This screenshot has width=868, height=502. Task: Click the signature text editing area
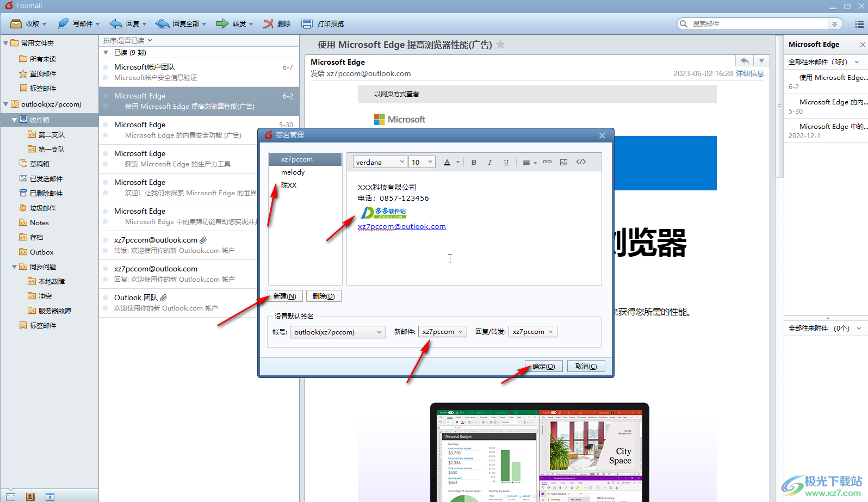pos(474,228)
